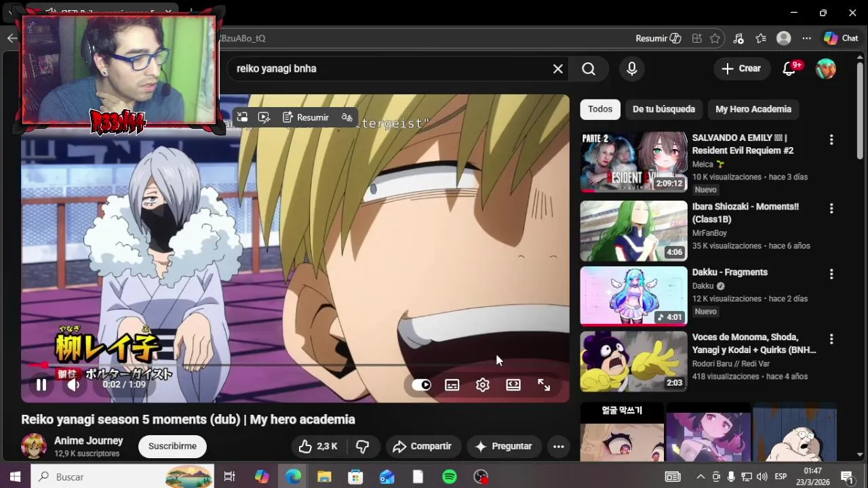Click the taskbar Buscar search box
Image resolution: width=868 pixels, height=488 pixels.
pyautogui.click(x=122, y=477)
